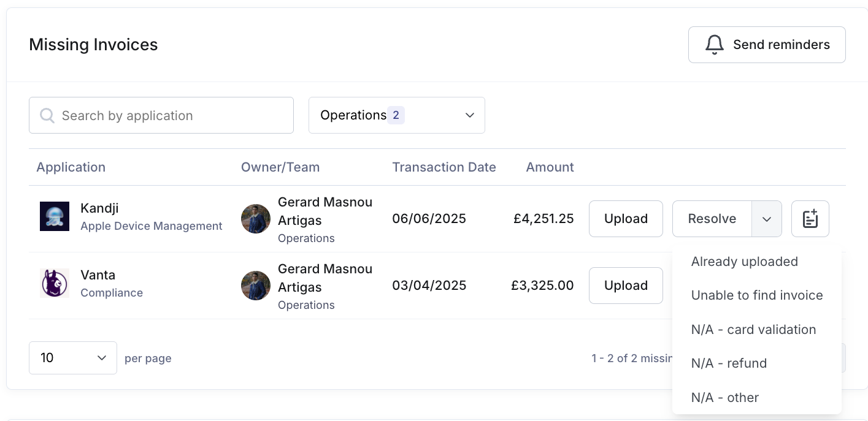Open the Operations team filter dropdown
The height and width of the screenshot is (421, 868).
coord(396,115)
